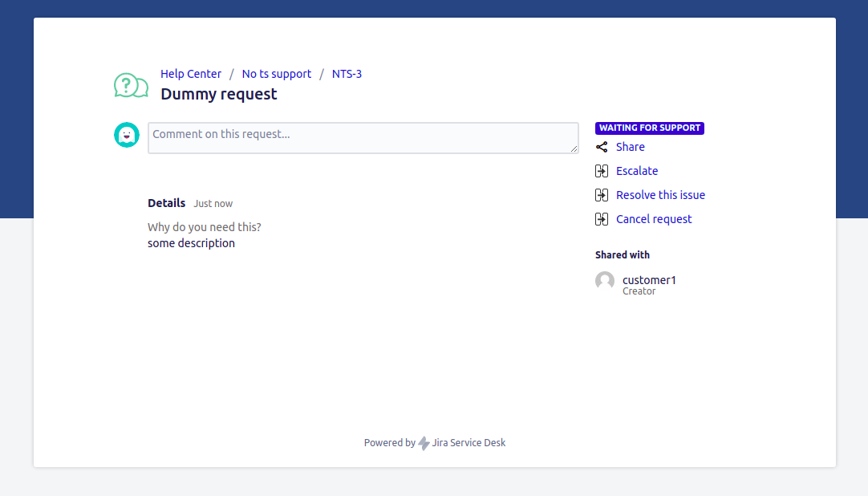The width and height of the screenshot is (868, 496).
Task: Click the 'Why do you need this?' label
Action: pyautogui.click(x=205, y=227)
